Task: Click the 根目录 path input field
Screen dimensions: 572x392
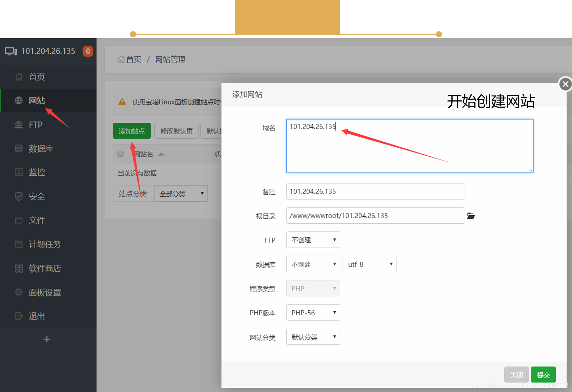Action: pyautogui.click(x=375, y=215)
